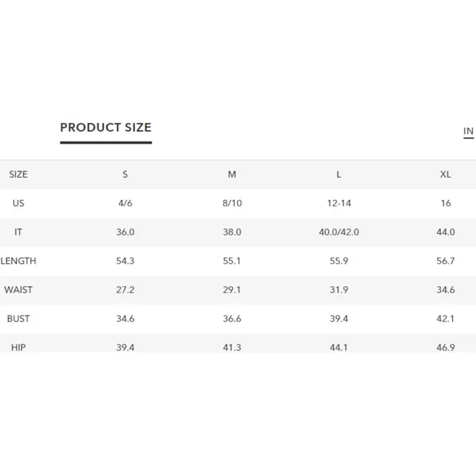The height and width of the screenshot is (476, 476).
Task: Select the S size column header
Action: (125, 175)
